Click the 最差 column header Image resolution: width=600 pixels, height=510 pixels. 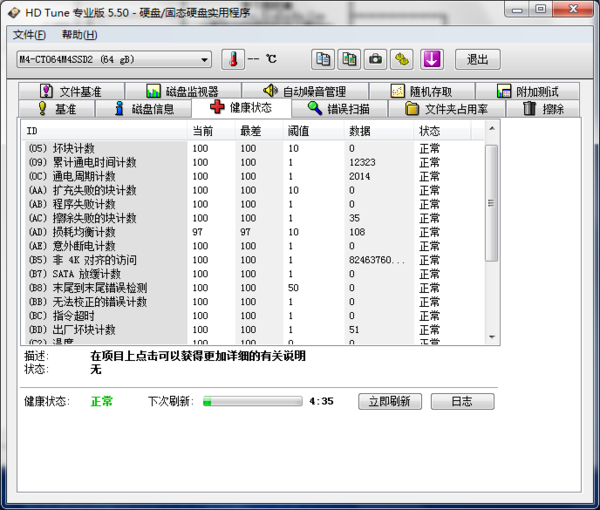coord(259,131)
